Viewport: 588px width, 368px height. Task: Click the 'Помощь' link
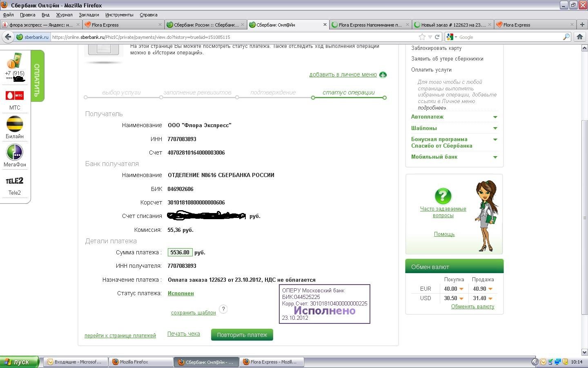[444, 234]
